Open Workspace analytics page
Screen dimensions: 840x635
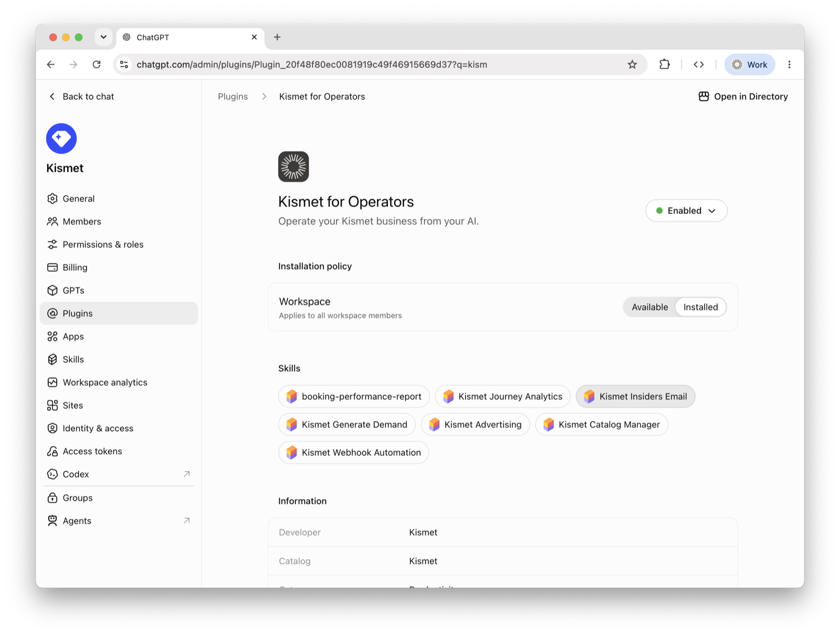[119, 383]
